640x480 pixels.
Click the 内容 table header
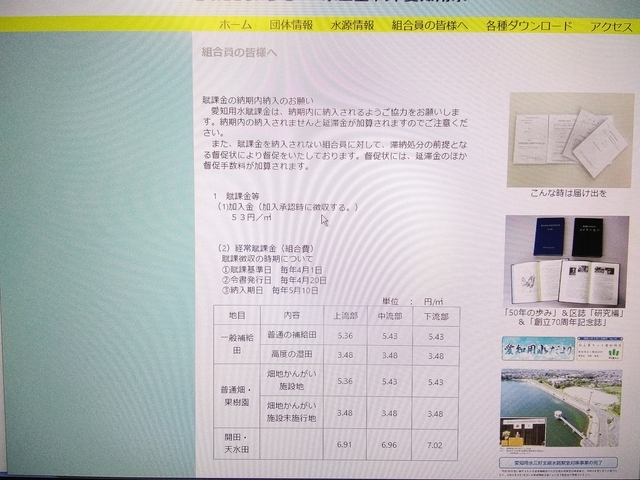(x=292, y=316)
